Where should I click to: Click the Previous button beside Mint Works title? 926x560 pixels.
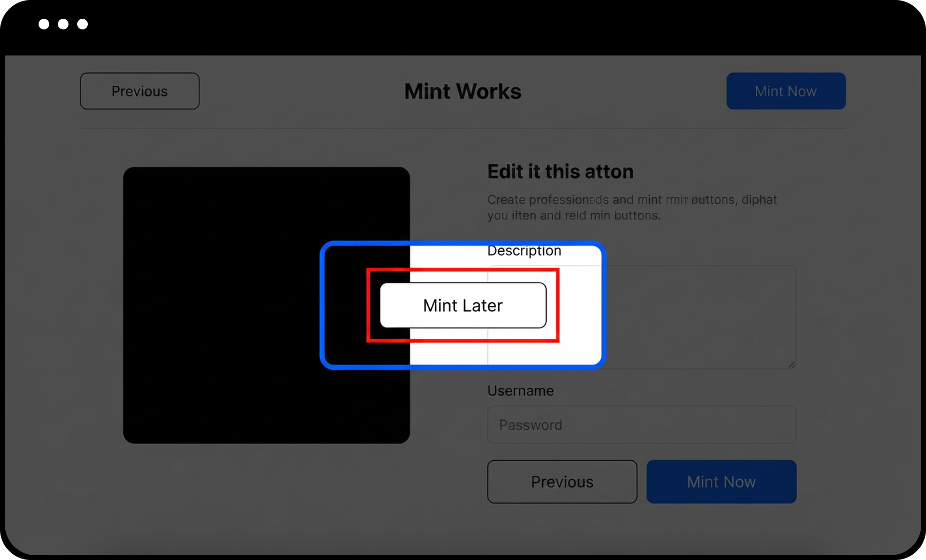[140, 91]
